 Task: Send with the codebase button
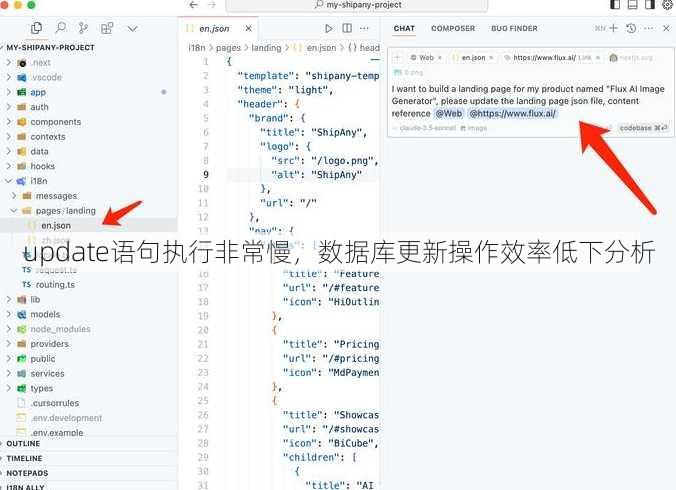[x=643, y=128]
